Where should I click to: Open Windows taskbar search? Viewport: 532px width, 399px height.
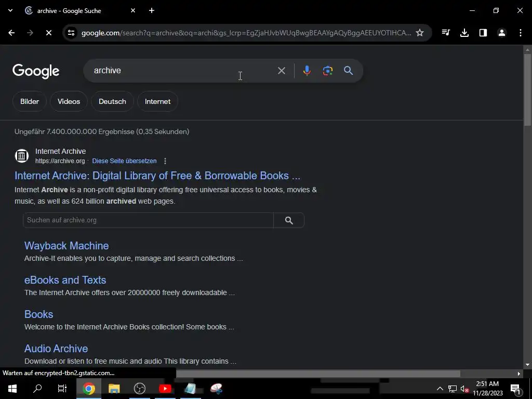(37, 389)
